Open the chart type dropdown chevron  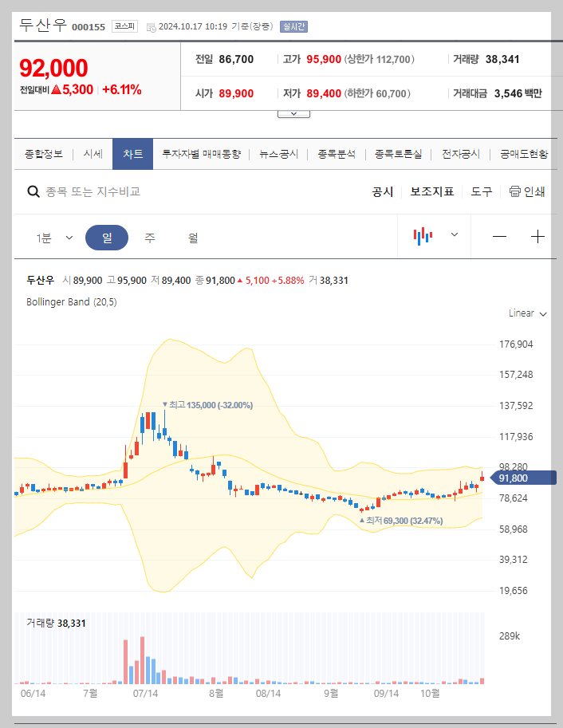pos(455,236)
